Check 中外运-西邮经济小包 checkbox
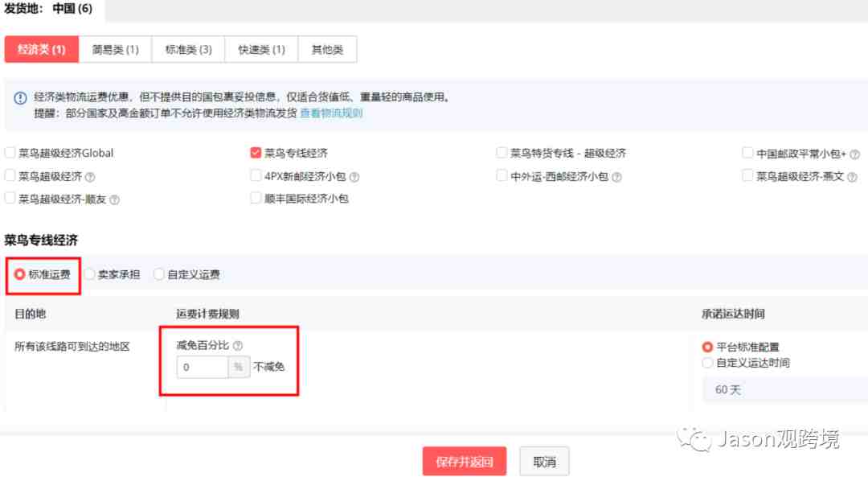 click(502, 175)
